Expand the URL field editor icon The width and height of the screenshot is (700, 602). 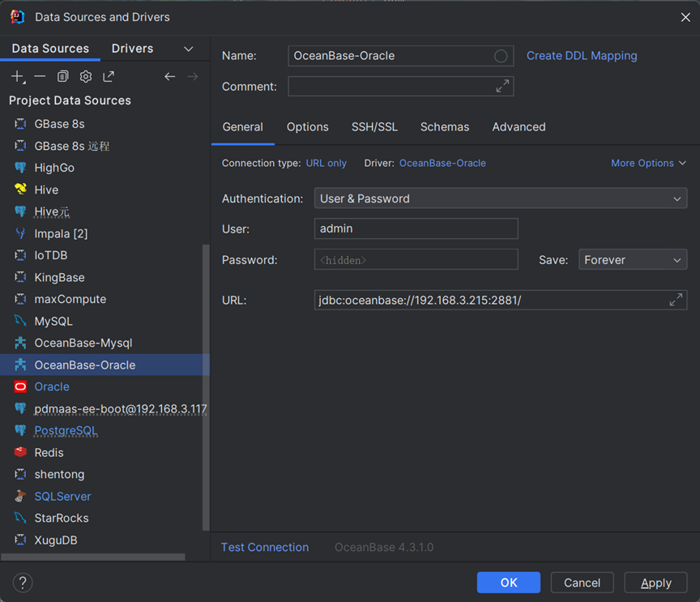tap(676, 300)
